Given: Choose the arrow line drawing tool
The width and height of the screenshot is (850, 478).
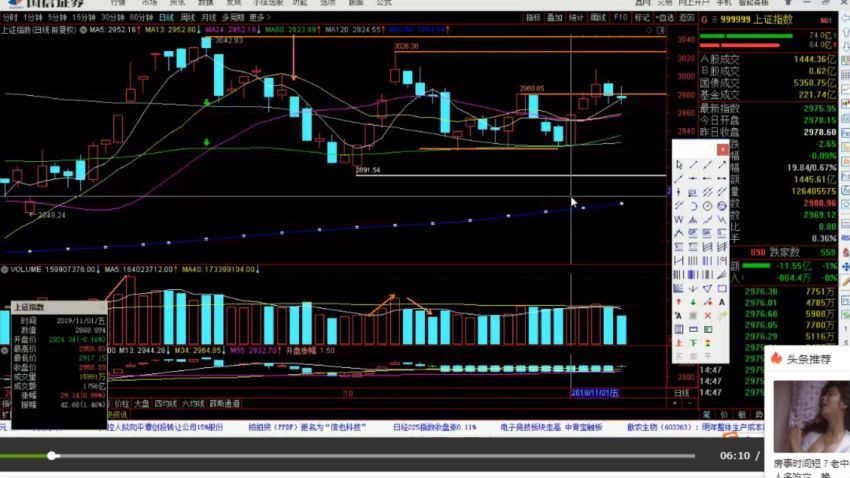Looking at the screenshot, I should click(722, 165).
